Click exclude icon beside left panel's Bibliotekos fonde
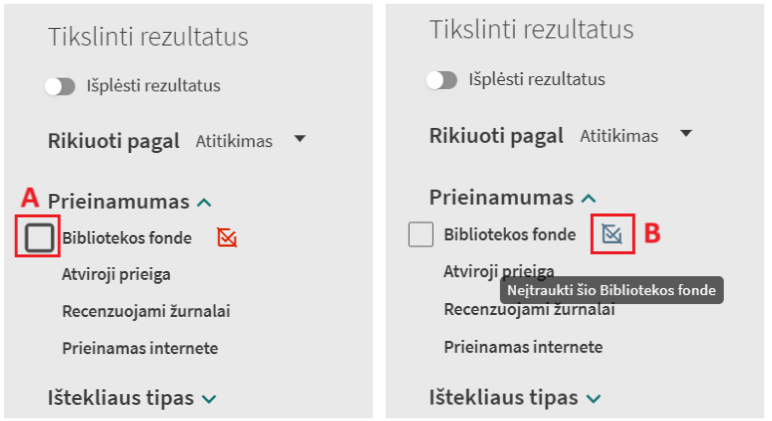The height and width of the screenshot is (421, 772). click(227, 237)
